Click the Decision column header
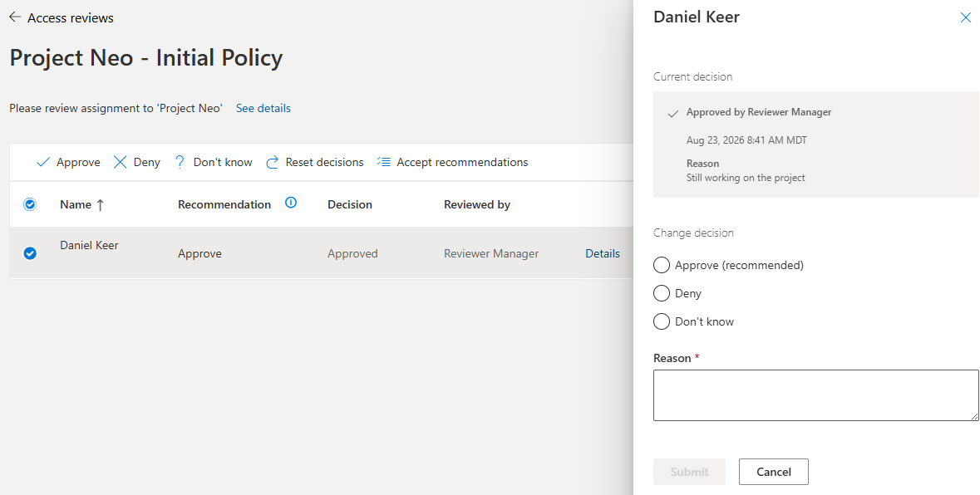980x495 pixels. coord(350,205)
